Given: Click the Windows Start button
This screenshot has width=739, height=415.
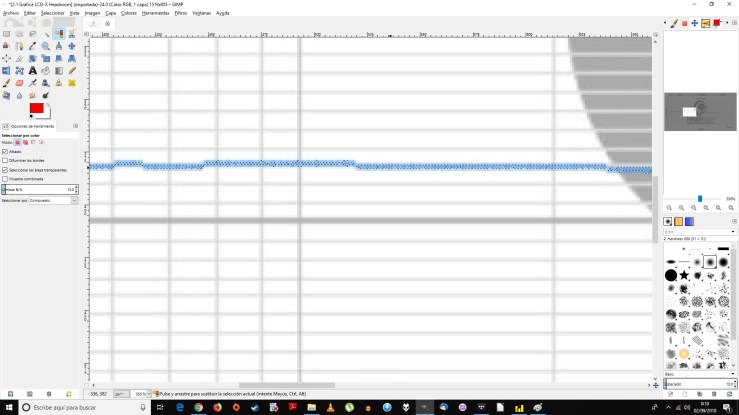Looking at the screenshot, I should pos(9,407).
